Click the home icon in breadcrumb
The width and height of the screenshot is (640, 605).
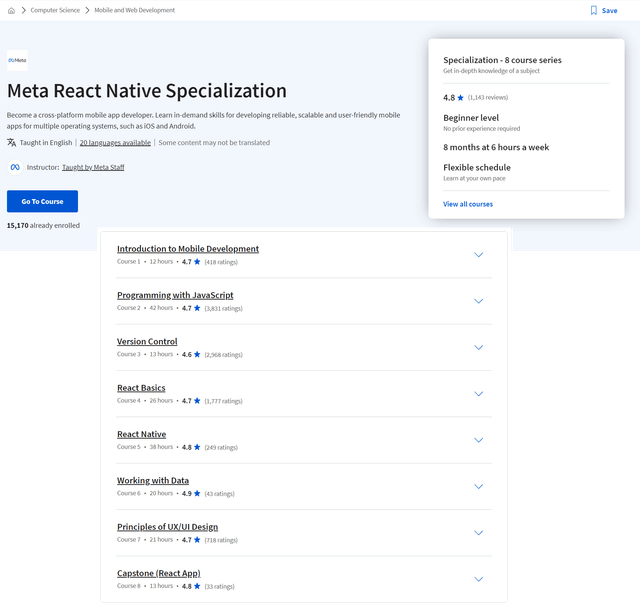tap(11, 10)
